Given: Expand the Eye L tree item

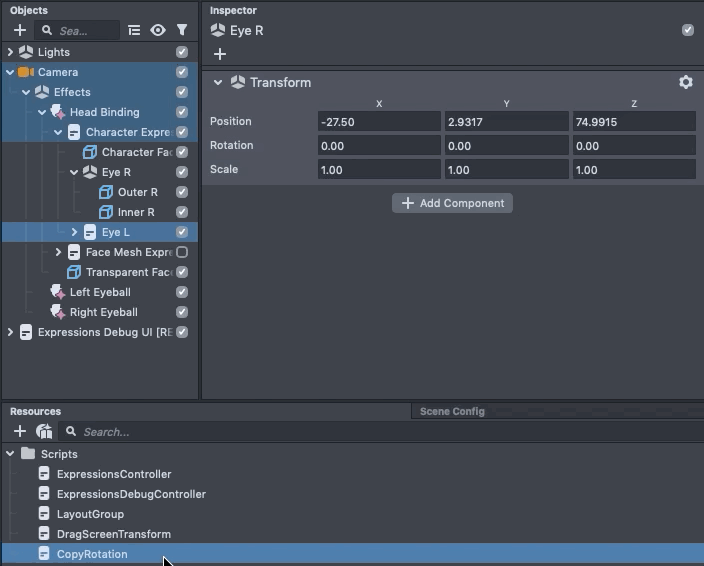Looking at the screenshot, I should [74, 232].
